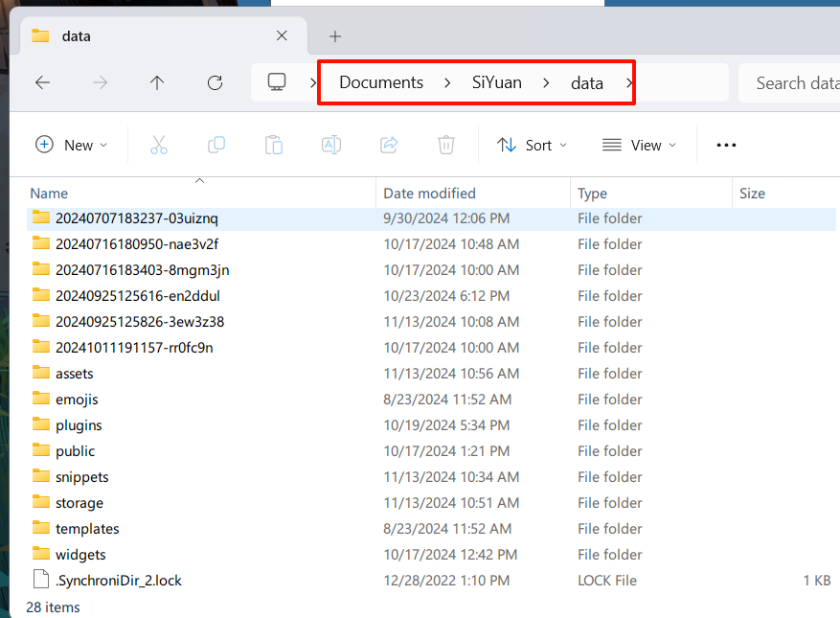Viewport: 840px width, 618px height.
Task: Click the Rename icon in toolbar
Action: coord(331,145)
